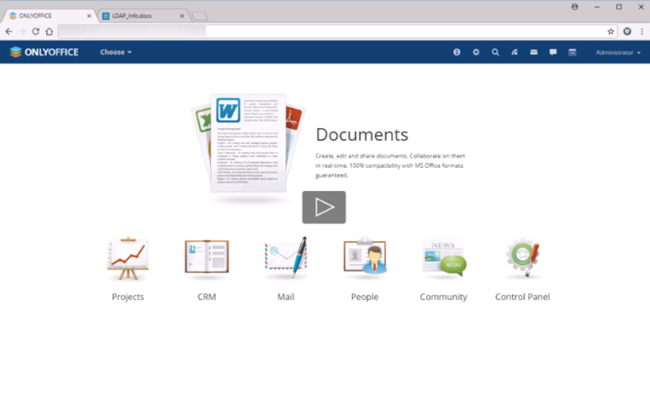650x407 pixels.
Task: Open the People module icon
Action: coord(364,256)
